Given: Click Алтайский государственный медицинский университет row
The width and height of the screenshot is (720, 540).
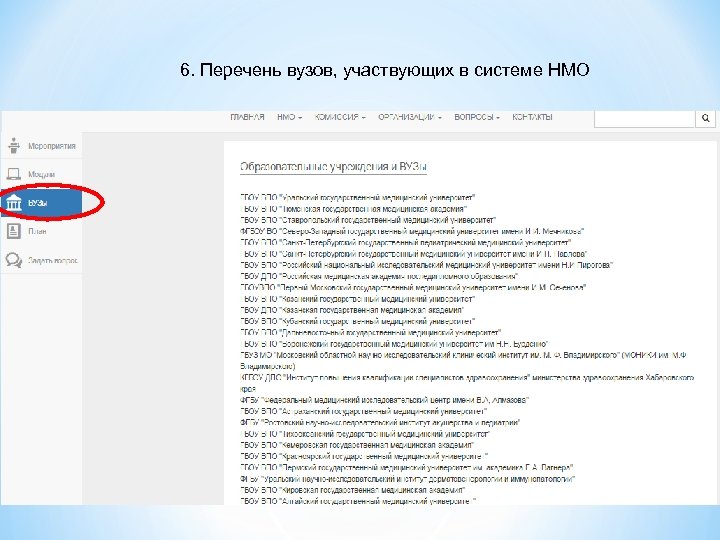Looking at the screenshot, I should point(358,501).
